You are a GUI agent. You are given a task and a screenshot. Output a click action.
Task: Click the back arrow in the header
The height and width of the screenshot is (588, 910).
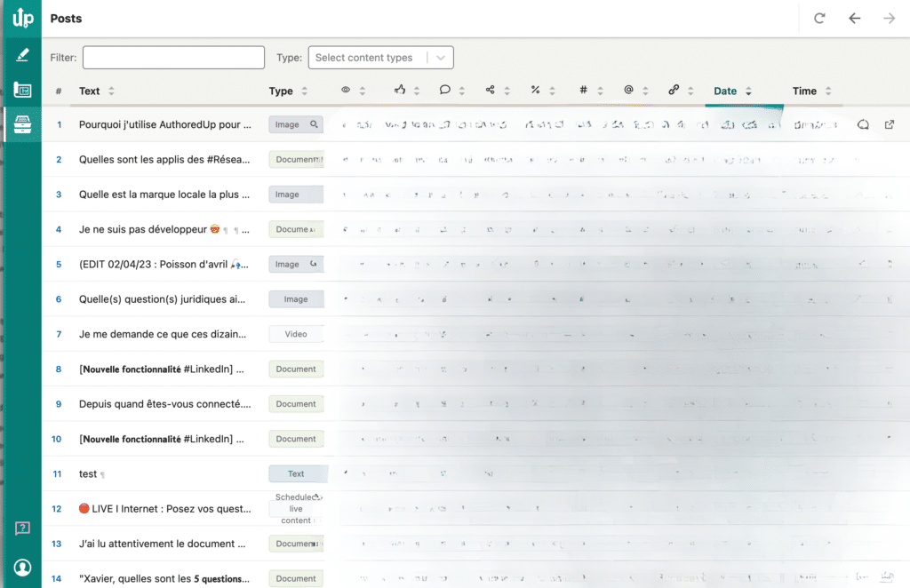(854, 19)
